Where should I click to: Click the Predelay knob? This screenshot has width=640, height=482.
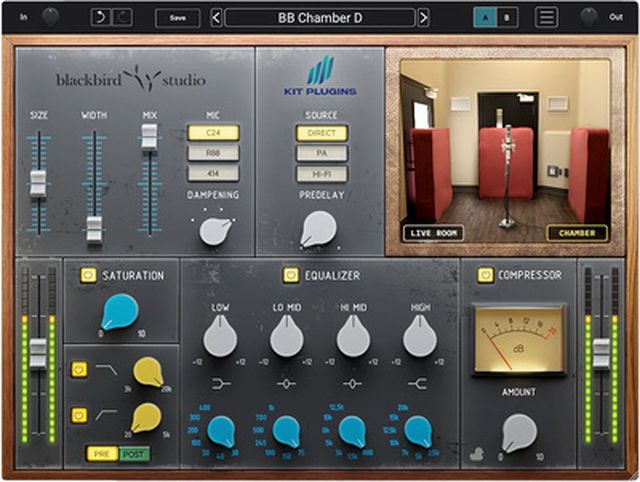click(319, 229)
